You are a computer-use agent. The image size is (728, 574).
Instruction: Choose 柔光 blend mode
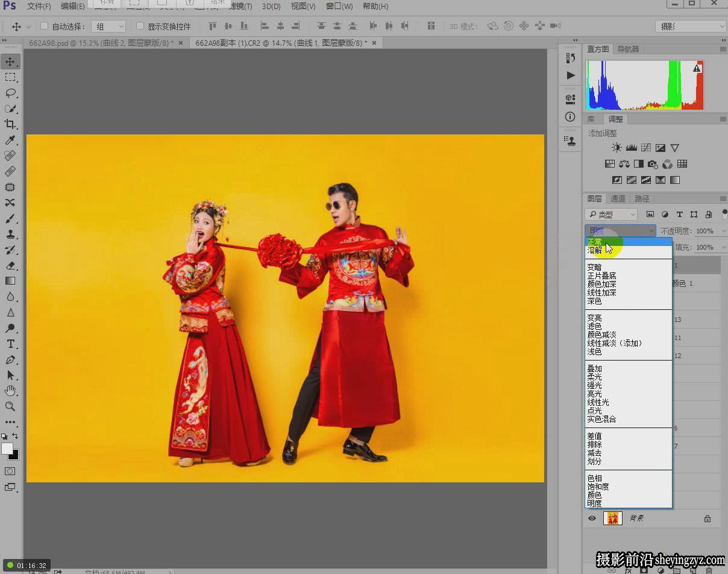(594, 377)
